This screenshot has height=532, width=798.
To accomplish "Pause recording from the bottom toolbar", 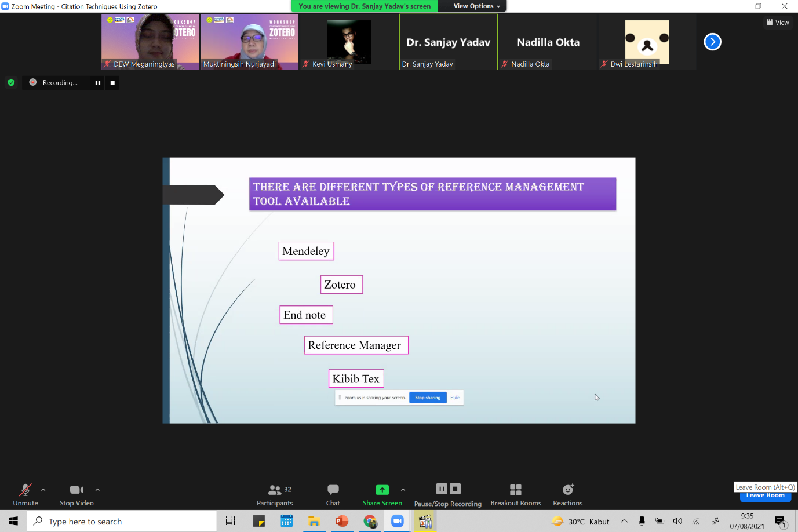I will coord(442,489).
